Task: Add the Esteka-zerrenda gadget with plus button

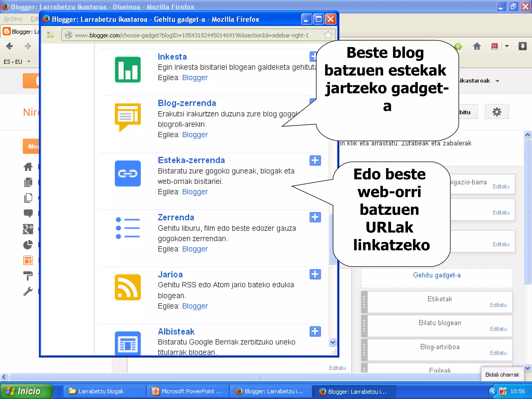Action: point(315,160)
